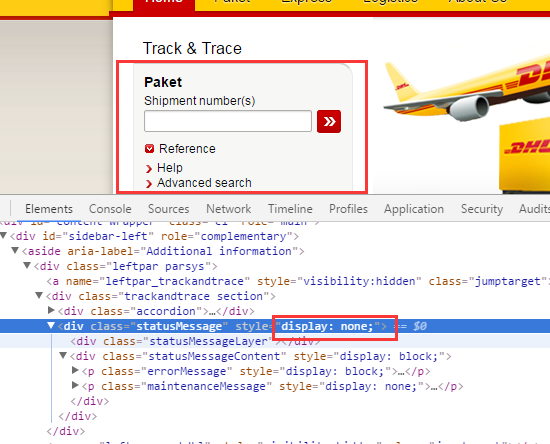The height and width of the screenshot is (444, 550).
Task: Click the Help arrow icon
Action: pyautogui.click(x=149, y=169)
